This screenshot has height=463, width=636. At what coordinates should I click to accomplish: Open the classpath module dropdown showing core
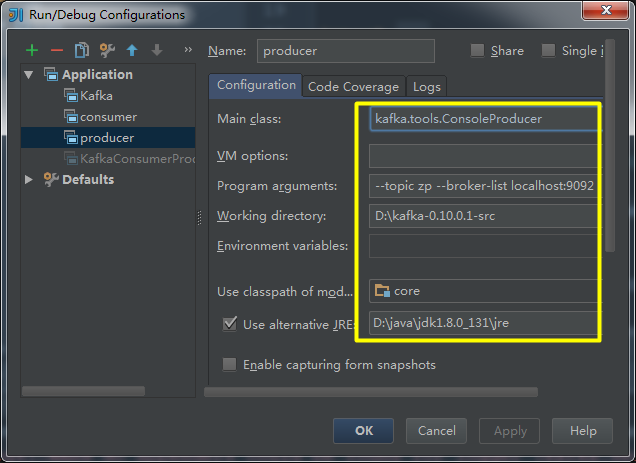click(x=484, y=291)
